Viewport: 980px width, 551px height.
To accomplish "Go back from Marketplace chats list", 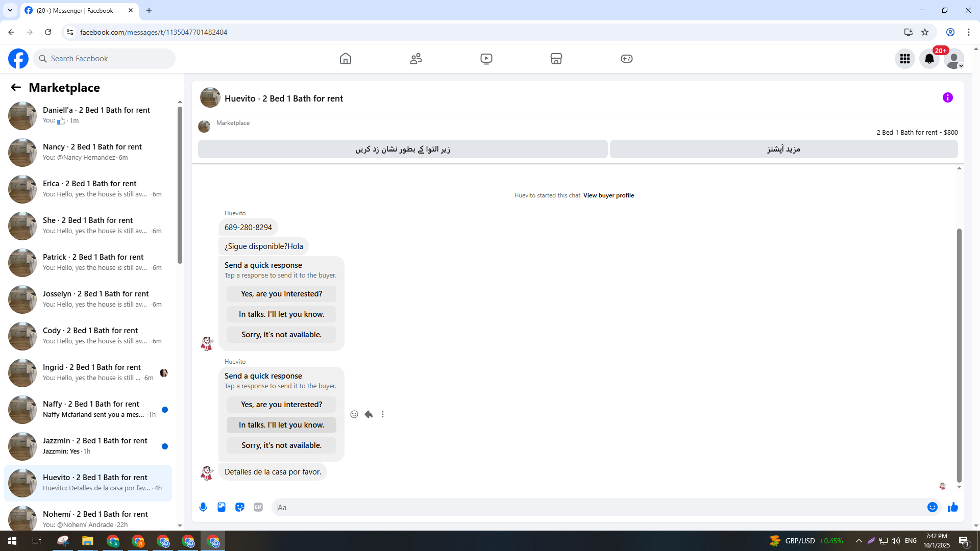I will click(x=16, y=88).
